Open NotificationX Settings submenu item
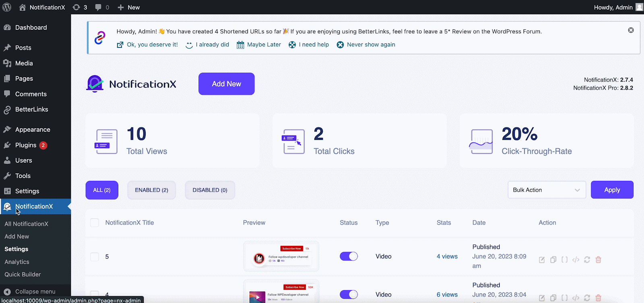Viewport: 644px width, 303px height. [17, 249]
